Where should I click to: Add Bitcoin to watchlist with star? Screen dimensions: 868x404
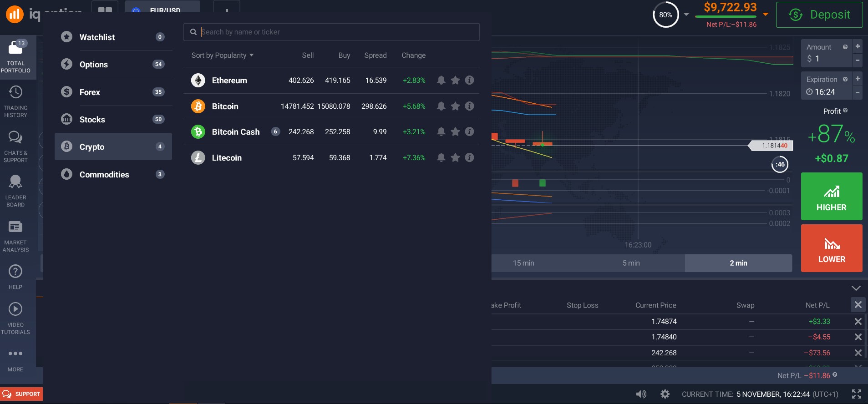[455, 106]
